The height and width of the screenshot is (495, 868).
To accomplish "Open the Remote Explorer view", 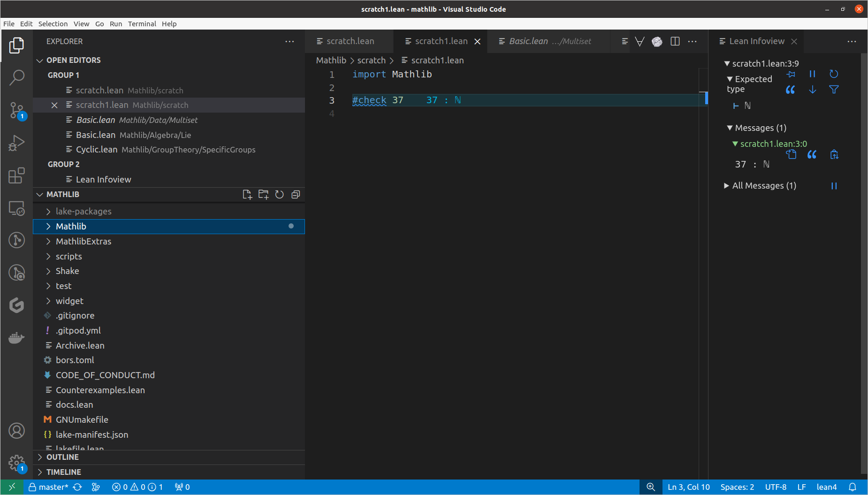I will (16, 208).
